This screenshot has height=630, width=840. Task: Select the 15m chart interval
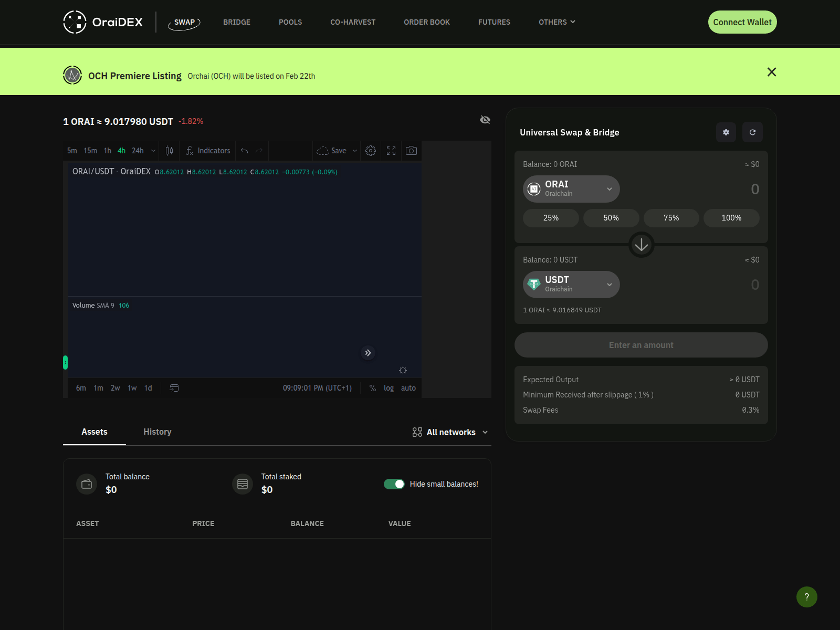tap(90, 151)
